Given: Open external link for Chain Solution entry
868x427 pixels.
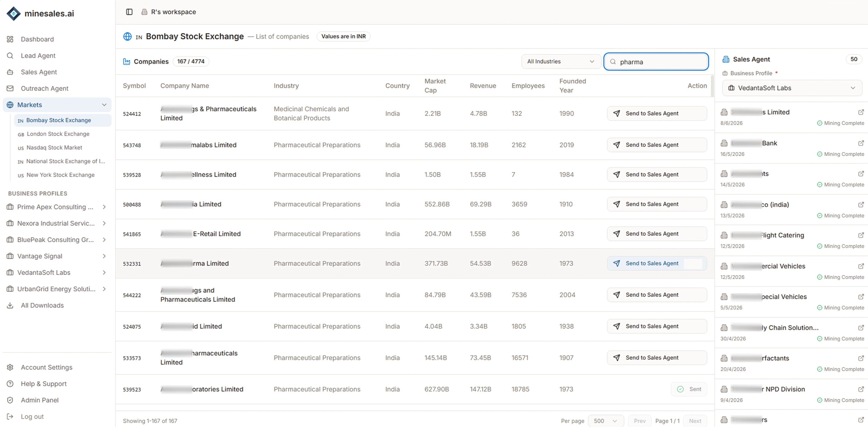Looking at the screenshot, I should point(861,327).
